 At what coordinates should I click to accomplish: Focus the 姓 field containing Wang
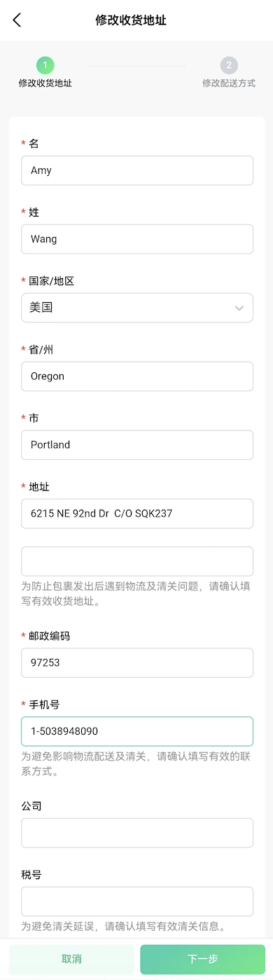pos(137,239)
